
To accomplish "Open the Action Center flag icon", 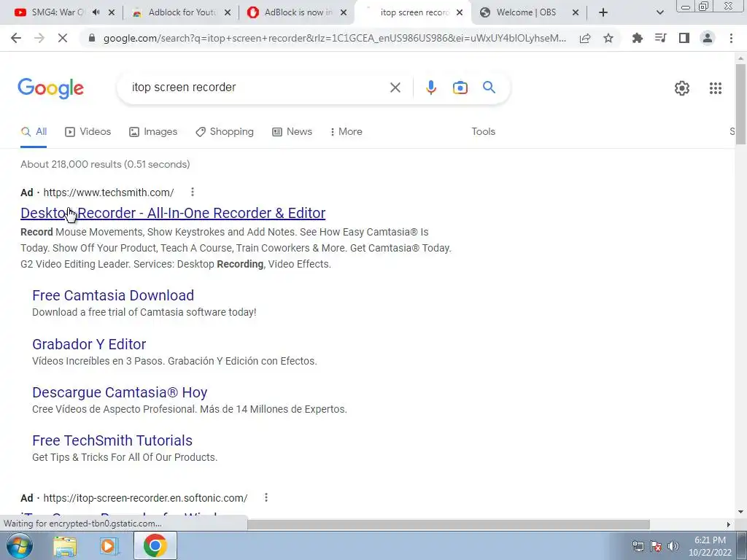I will [656, 546].
